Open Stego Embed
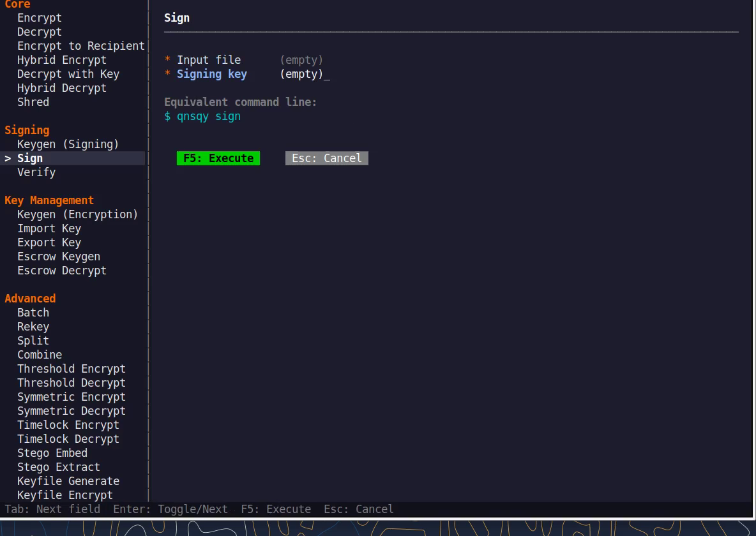The width and height of the screenshot is (756, 536). (x=52, y=452)
